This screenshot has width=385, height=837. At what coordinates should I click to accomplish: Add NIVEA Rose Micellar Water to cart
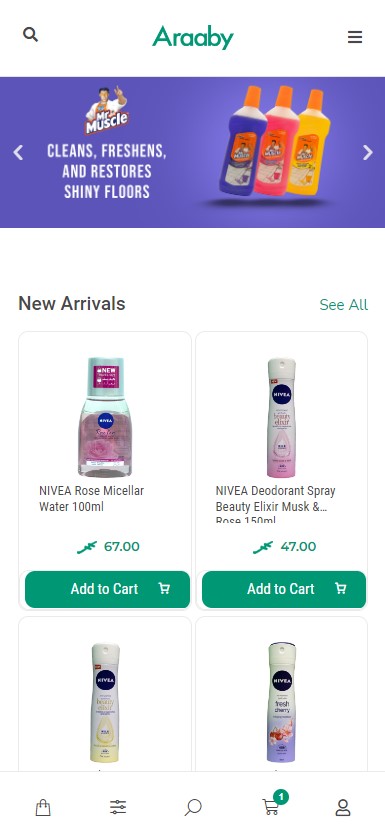click(x=107, y=589)
